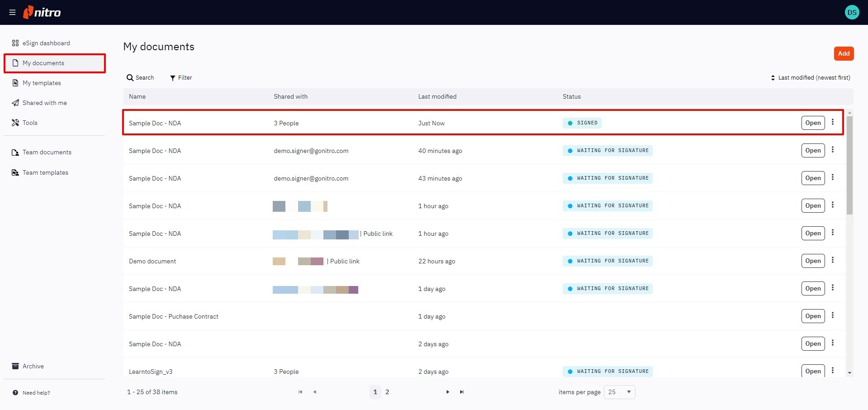Image resolution: width=868 pixels, height=410 pixels.
Task: Go to Team documents
Action: point(47,153)
